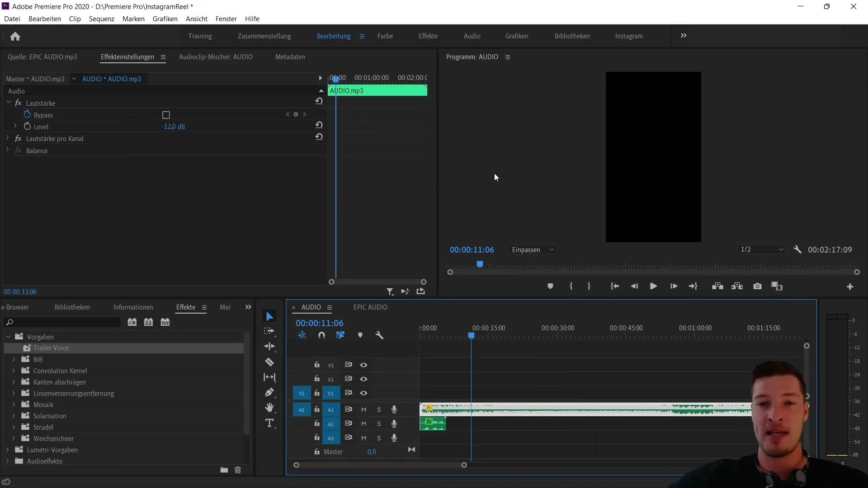
Task: Open the Bearbeitung workspace tab
Action: click(333, 36)
